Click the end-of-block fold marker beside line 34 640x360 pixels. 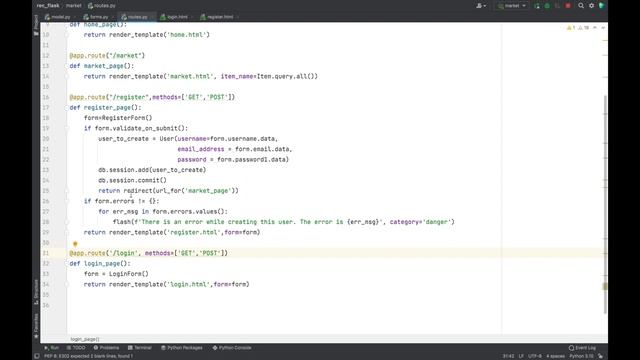(x=67, y=284)
